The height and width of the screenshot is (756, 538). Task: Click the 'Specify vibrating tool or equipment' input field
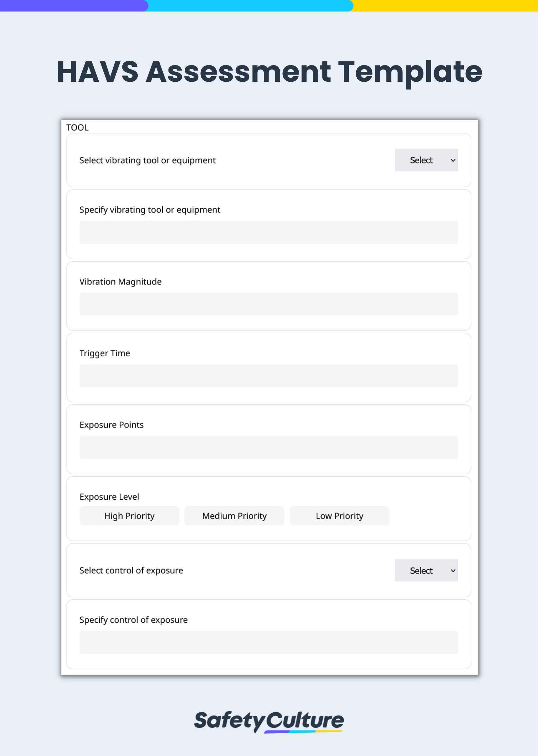[268, 232]
